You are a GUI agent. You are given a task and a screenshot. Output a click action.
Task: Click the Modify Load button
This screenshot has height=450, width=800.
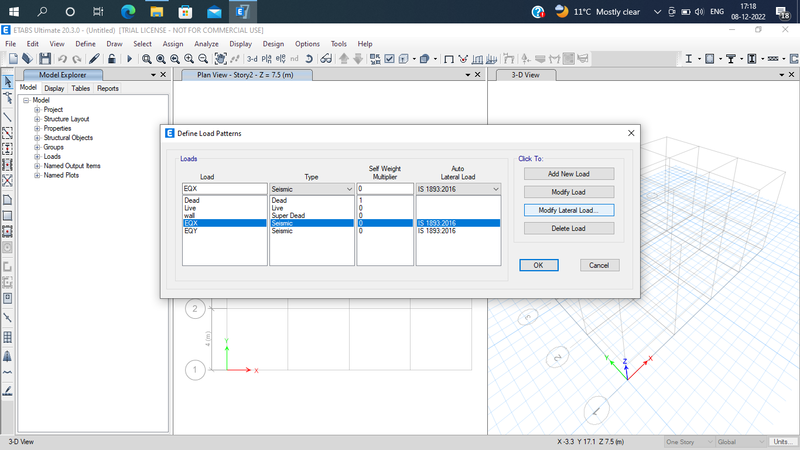point(569,192)
